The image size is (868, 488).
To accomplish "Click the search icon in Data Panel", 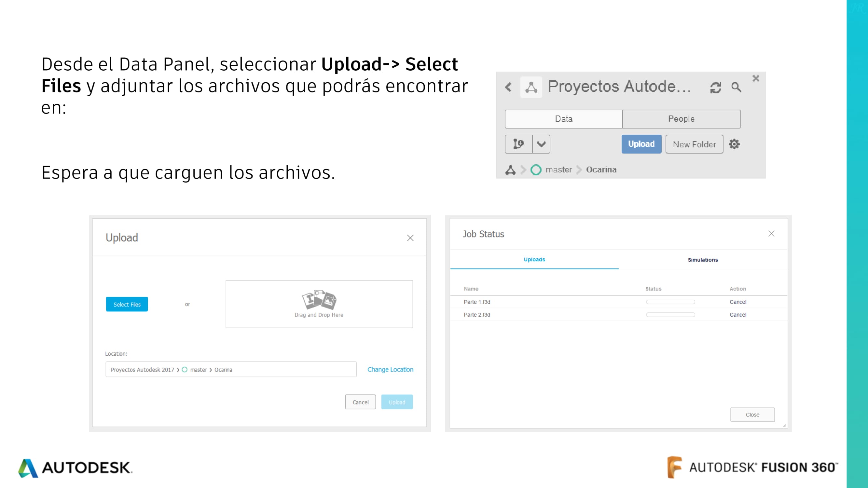I will pos(736,87).
